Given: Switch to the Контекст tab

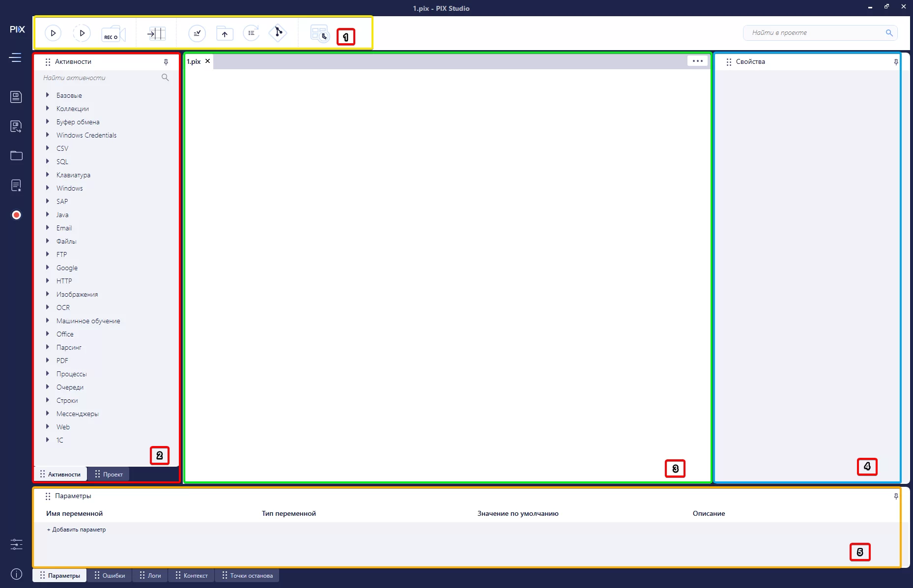Looking at the screenshot, I should 192,576.
